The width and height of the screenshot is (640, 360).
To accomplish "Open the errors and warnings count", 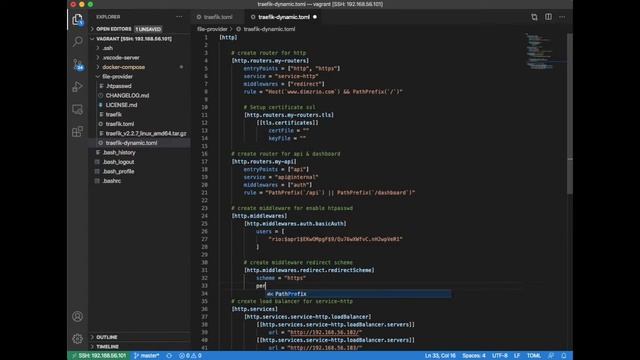I will click(190, 356).
